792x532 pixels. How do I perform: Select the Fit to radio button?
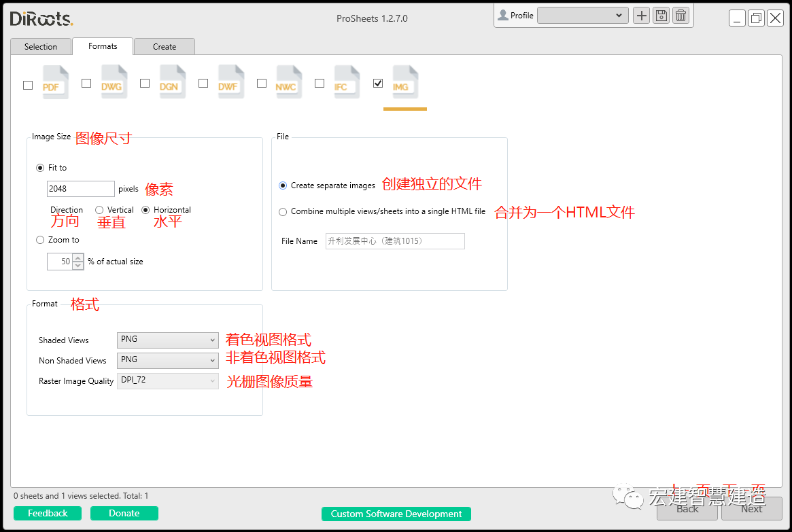[40, 168]
